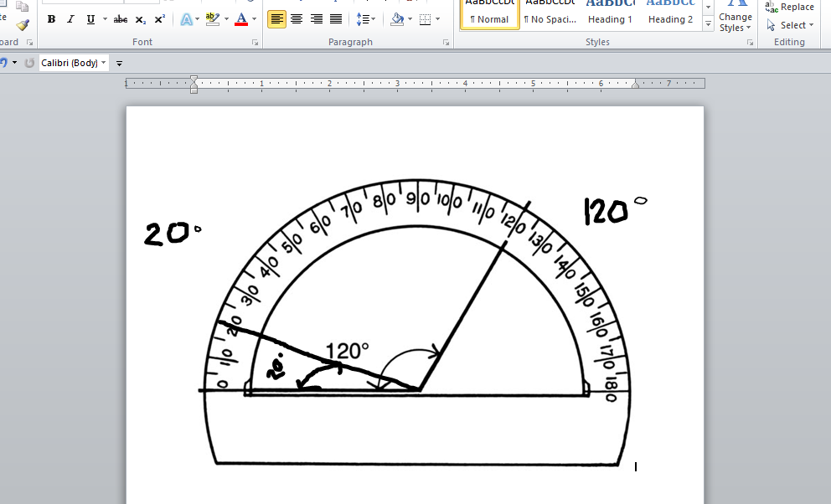Click the Replace button
The image size is (831, 504).
(790, 7)
